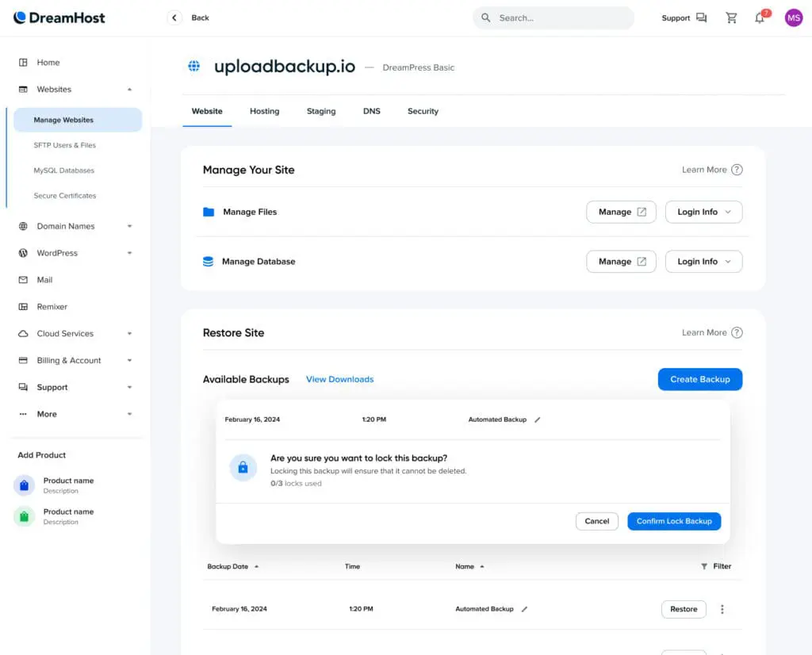Click the Filter funnel icon
Viewport: 812px width, 655px height.
[704, 566]
